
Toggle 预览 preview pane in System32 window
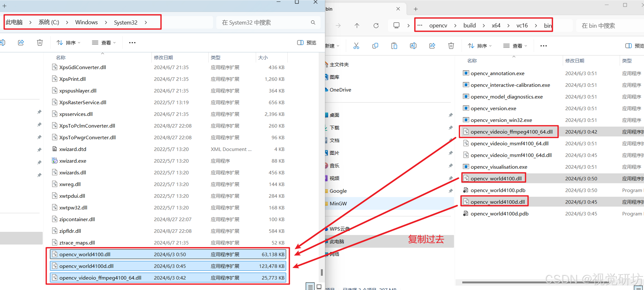tap(307, 43)
